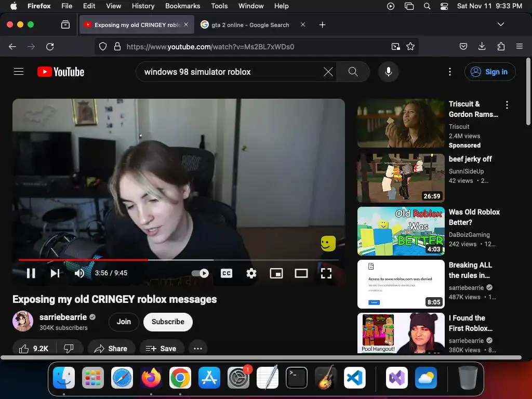
Task: Toggle closed captions CC button
Action: click(x=227, y=273)
